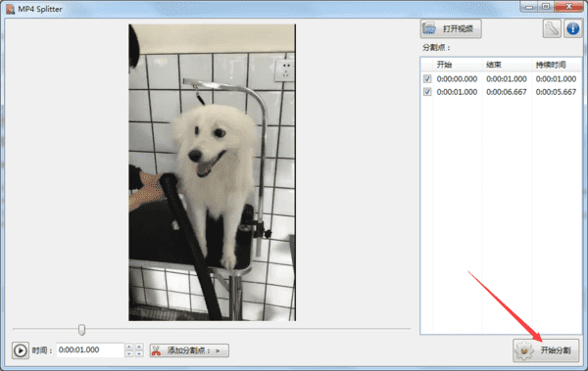The image size is (588, 371).
Task: Click the MP4 Splitter app icon in title bar
Action: pyautogui.click(x=11, y=9)
